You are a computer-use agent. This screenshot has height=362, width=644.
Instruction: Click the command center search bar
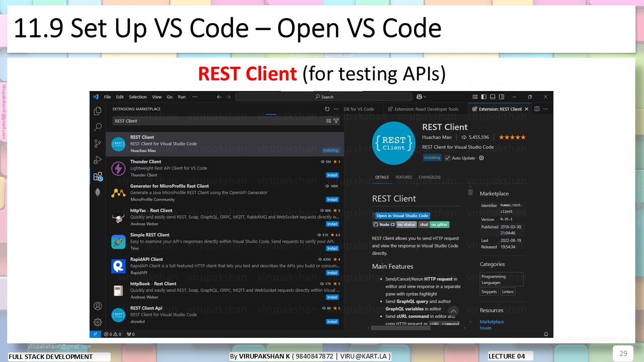coord(324,97)
